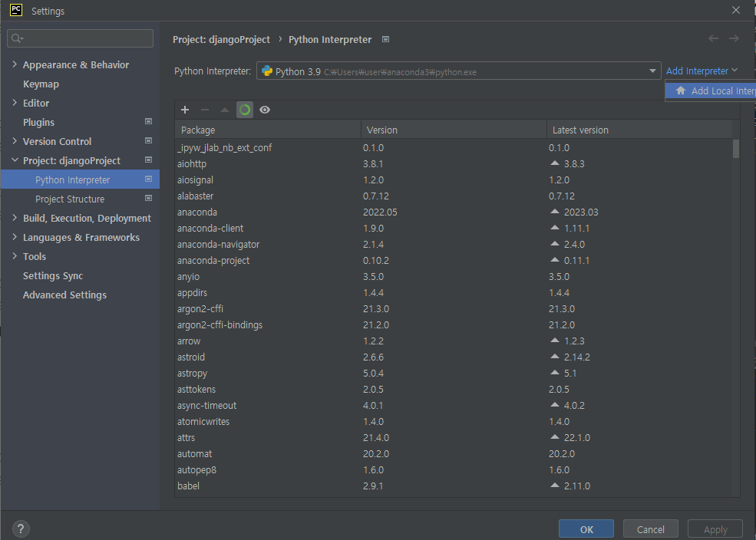Open the Python Interpreter dropdown
Image resolution: width=756 pixels, height=540 pixels.
tap(458, 71)
